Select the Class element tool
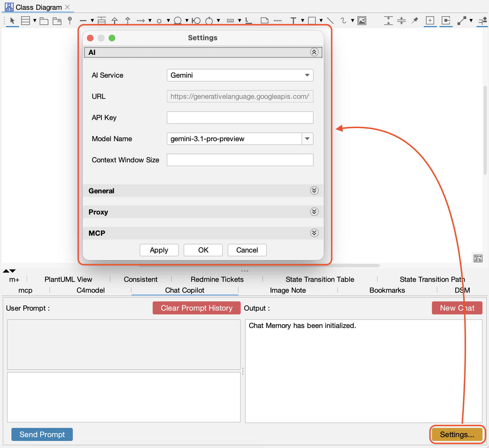Screen dimensions: 489x448 tap(25, 21)
